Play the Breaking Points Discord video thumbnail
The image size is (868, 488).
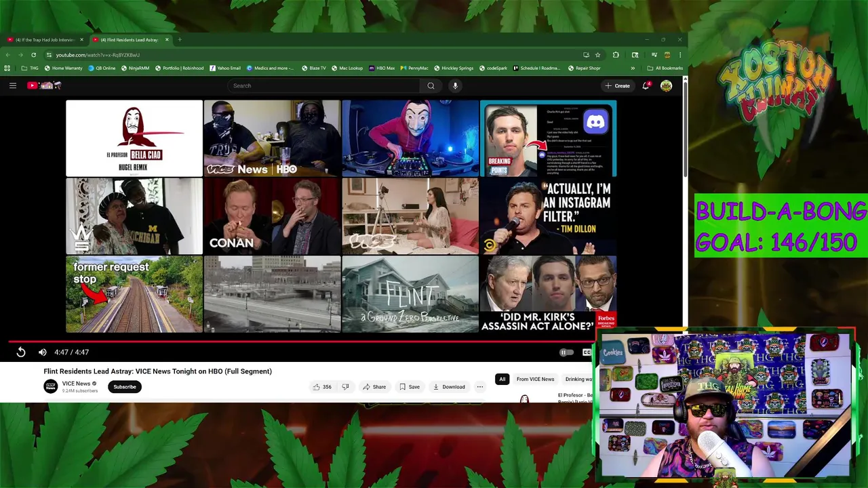548,138
